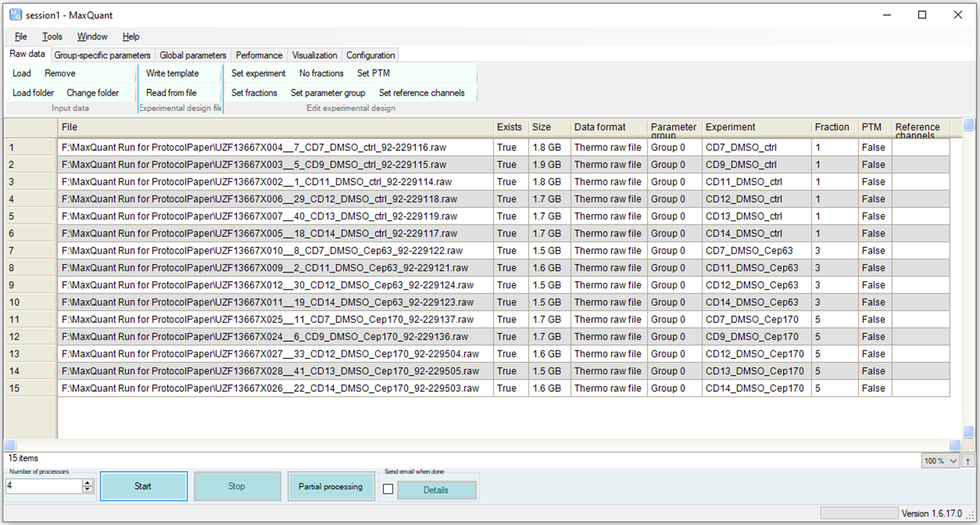Select row 1 header in table

click(x=31, y=147)
